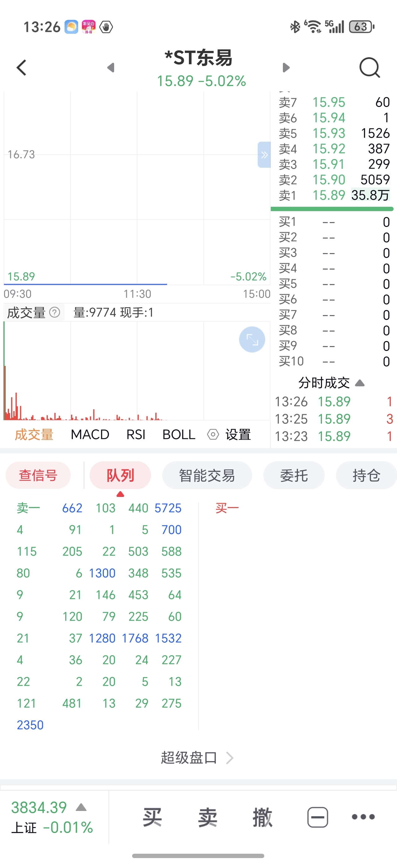Select the 队列 tab
This screenshot has width=397, height=868.
click(120, 475)
